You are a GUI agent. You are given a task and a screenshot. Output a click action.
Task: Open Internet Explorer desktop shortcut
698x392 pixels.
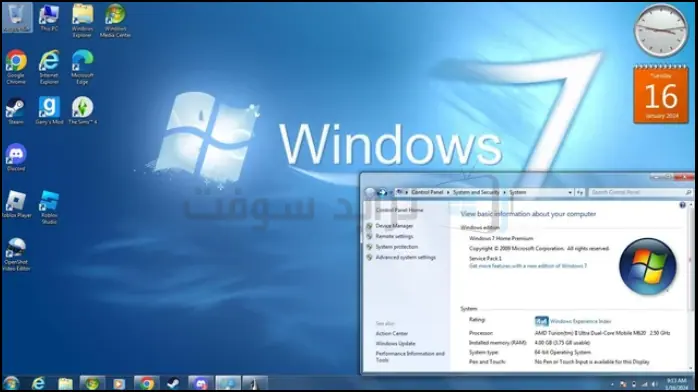[49, 67]
